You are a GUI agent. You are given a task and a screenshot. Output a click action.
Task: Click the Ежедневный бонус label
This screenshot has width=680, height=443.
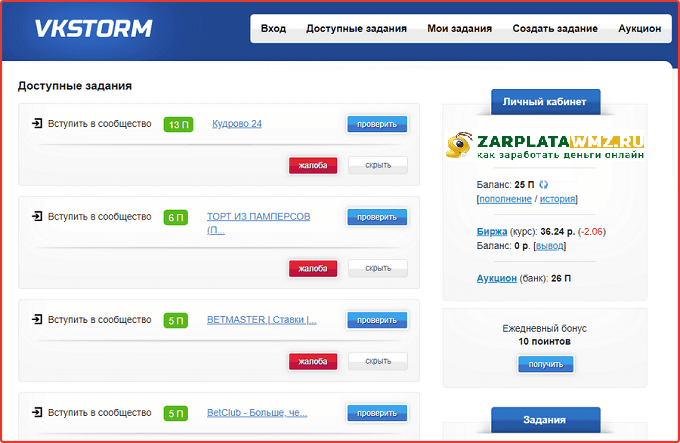pyautogui.click(x=544, y=328)
